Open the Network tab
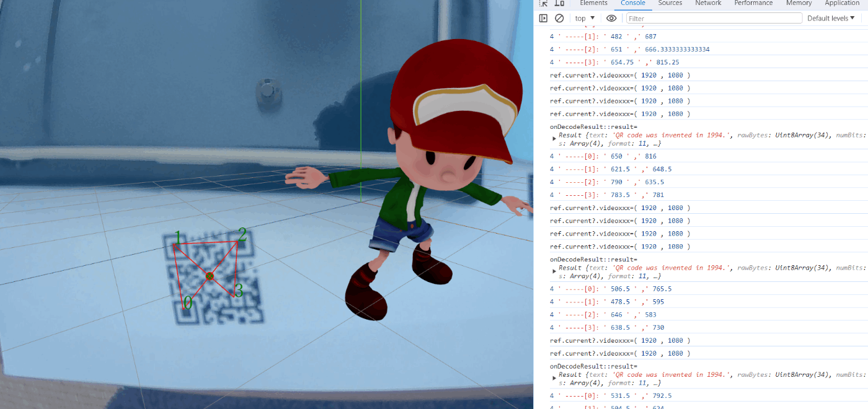This screenshot has width=868, height=409. [x=708, y=3]
